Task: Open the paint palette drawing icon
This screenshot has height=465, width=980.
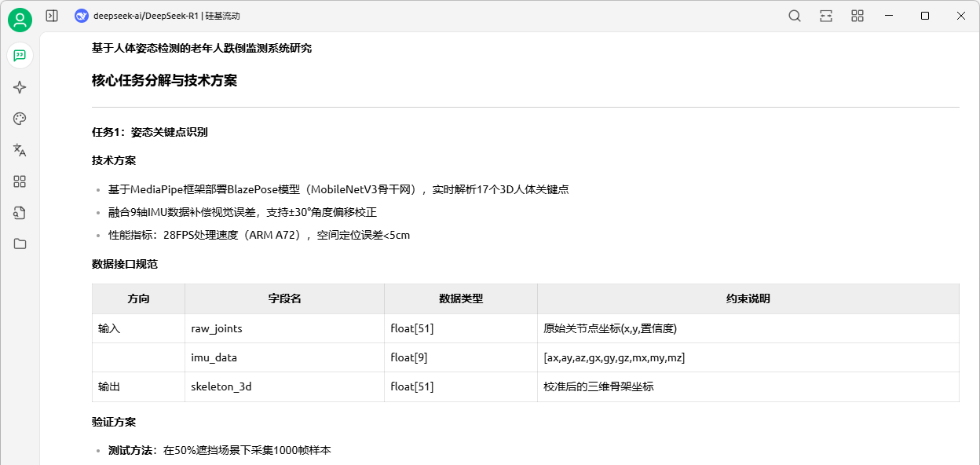Action: pos(20,119)
